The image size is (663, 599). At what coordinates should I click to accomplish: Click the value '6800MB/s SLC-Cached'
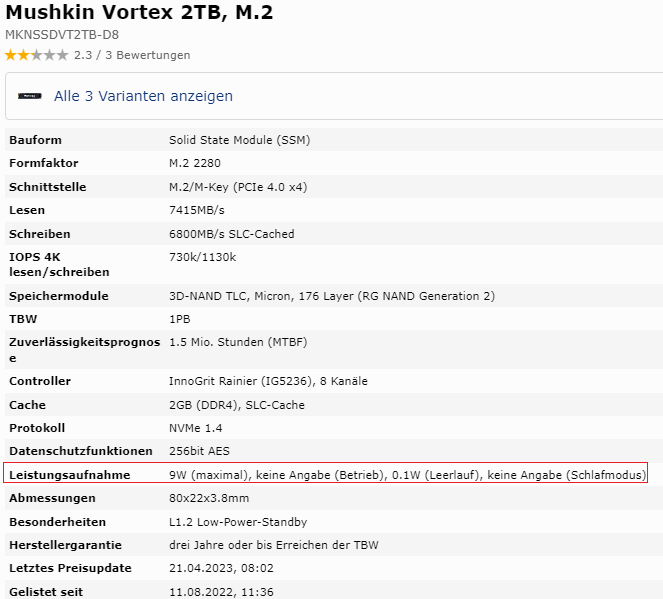(x=232, y=234)
